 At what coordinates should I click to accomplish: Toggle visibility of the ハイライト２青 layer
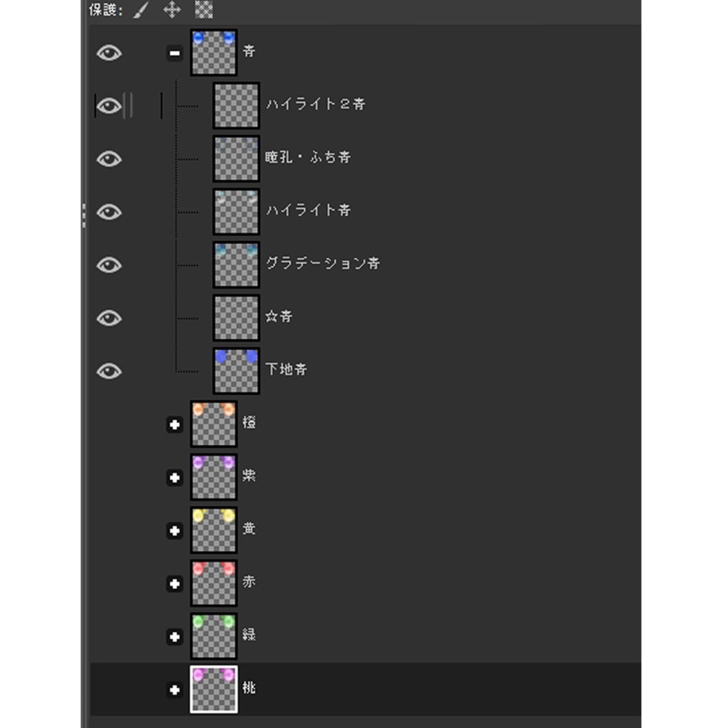click(109, 106)
